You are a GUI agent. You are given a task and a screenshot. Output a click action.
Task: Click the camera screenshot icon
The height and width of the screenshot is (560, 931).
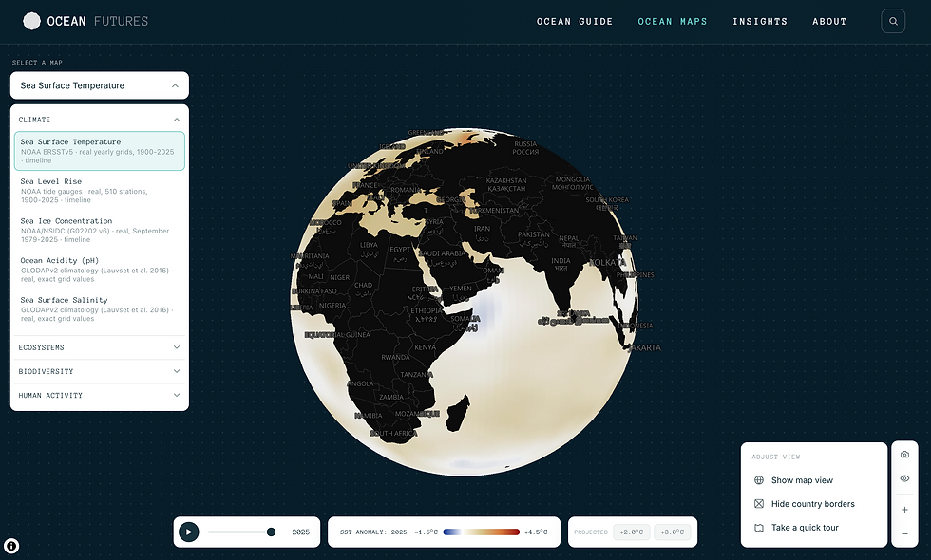pos(904,455)
